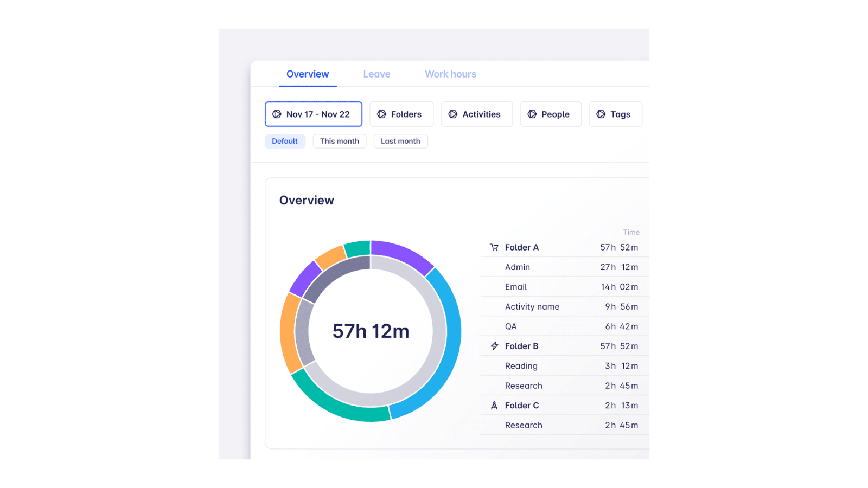Select the QA activity row
This screenshot has width=868, height=488.
click(564, 326)
